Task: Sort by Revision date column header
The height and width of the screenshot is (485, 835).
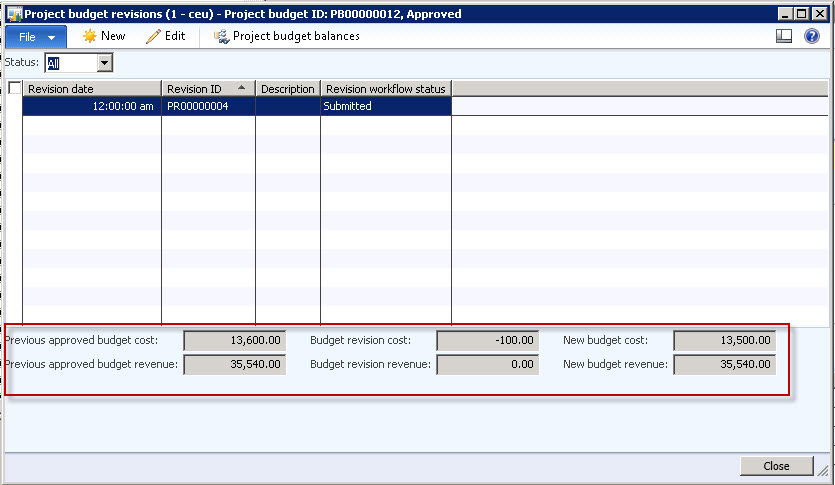Action: pos(92,89)
